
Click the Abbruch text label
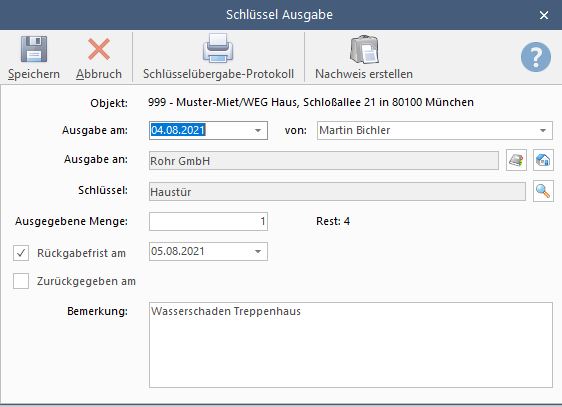99,74
